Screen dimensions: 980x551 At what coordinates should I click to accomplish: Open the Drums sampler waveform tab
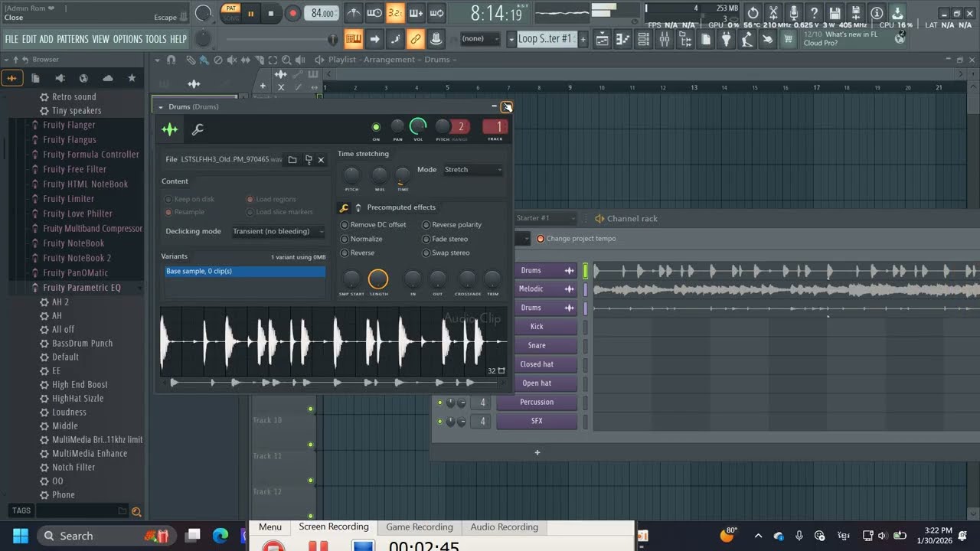(170, 129)
